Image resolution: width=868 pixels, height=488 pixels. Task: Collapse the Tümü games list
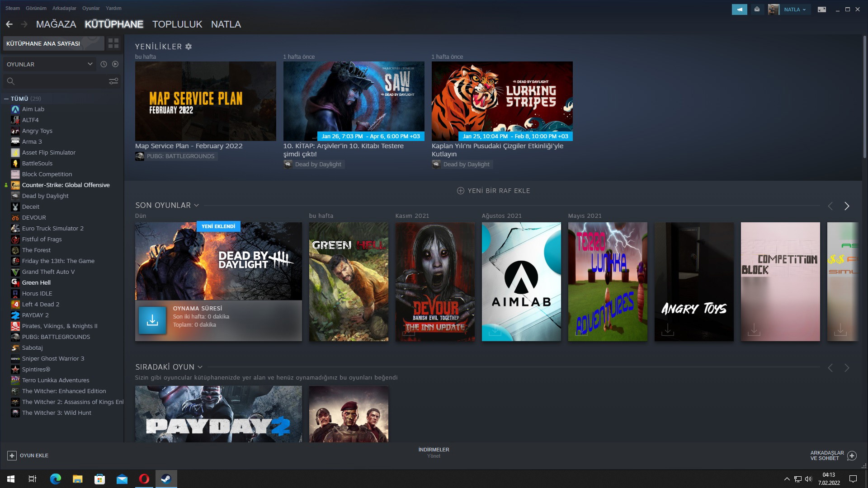[6, 99]
